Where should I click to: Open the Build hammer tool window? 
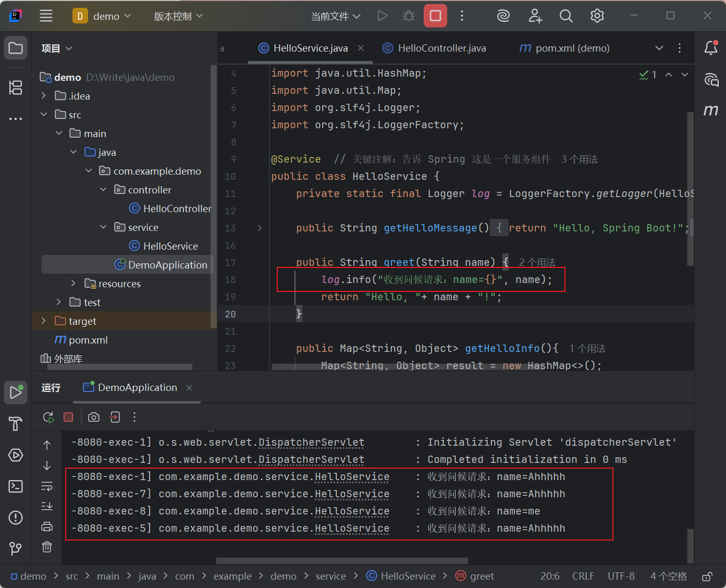[x=16, y=424]
